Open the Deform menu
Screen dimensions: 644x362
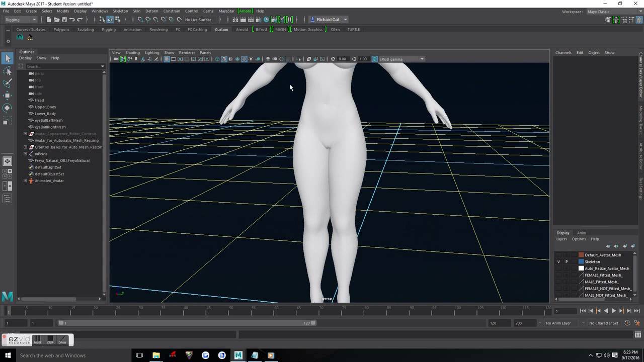click(x=151, y=11)
